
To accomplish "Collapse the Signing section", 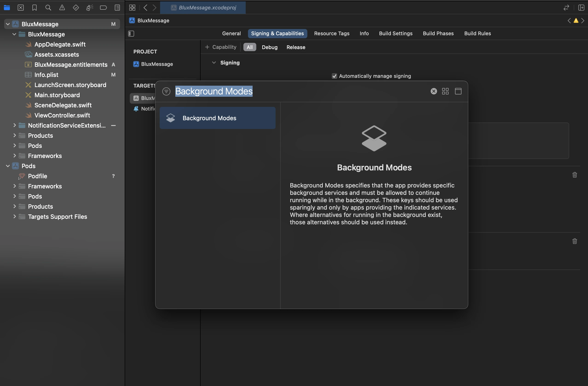I will (x=214, y=63).
